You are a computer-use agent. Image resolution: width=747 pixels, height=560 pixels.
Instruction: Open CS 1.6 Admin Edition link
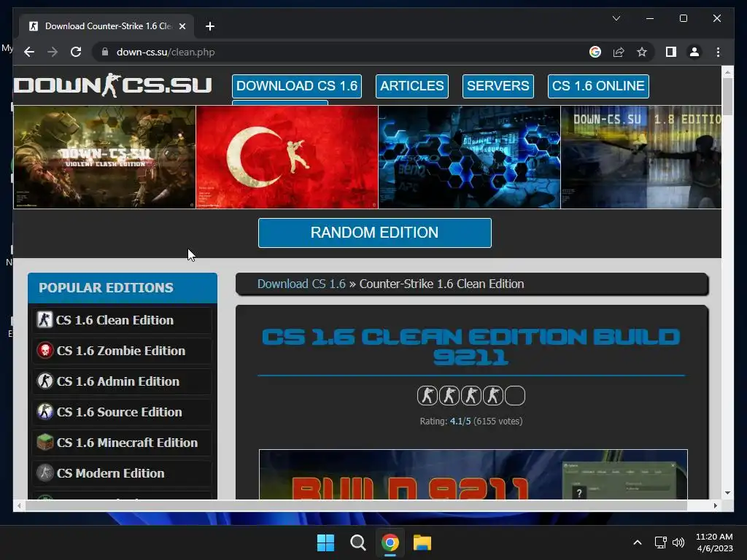tap(117, 381)
